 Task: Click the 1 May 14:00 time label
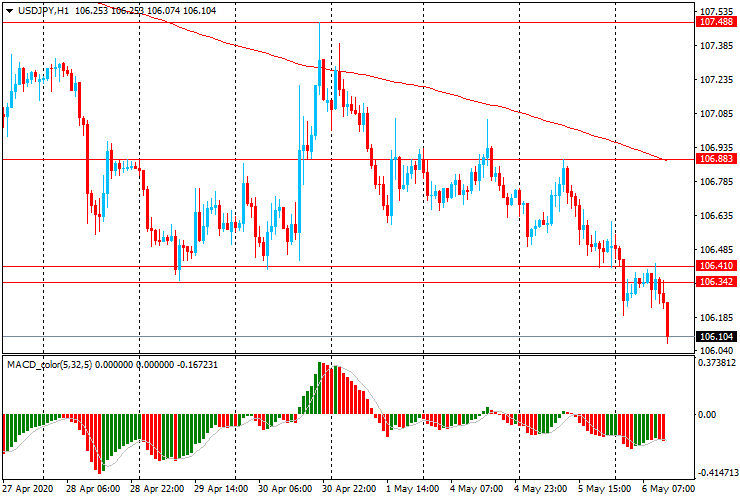point(413,488)
